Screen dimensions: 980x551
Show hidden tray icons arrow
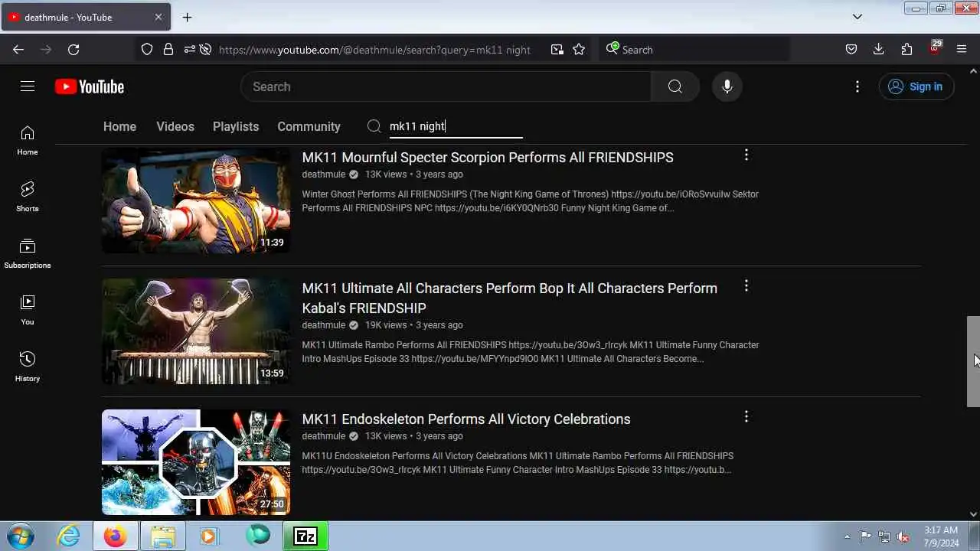(847, 536)
